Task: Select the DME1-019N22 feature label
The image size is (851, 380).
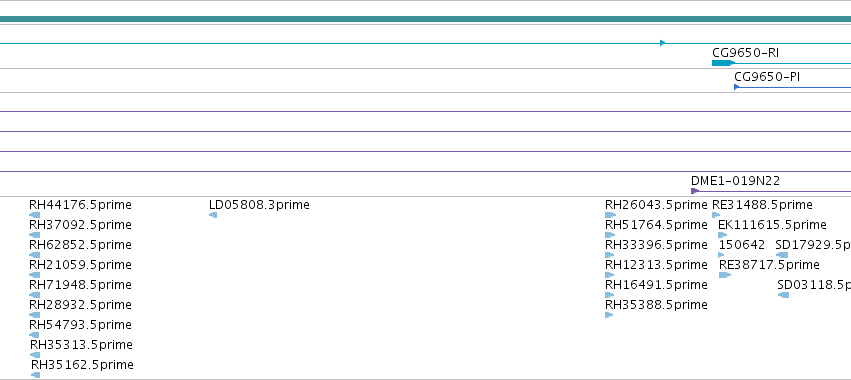Action: coord(735,181)
